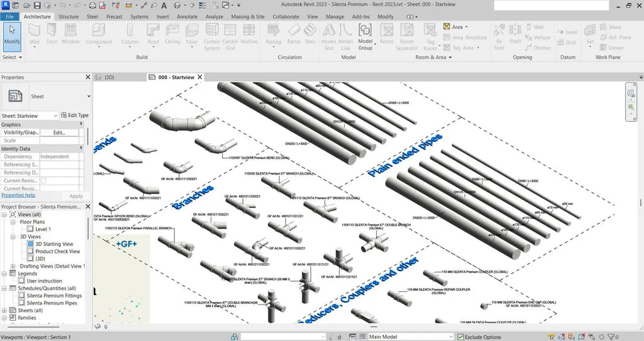Click the Edit Type button
644x341 pixels.
point(75,116)
